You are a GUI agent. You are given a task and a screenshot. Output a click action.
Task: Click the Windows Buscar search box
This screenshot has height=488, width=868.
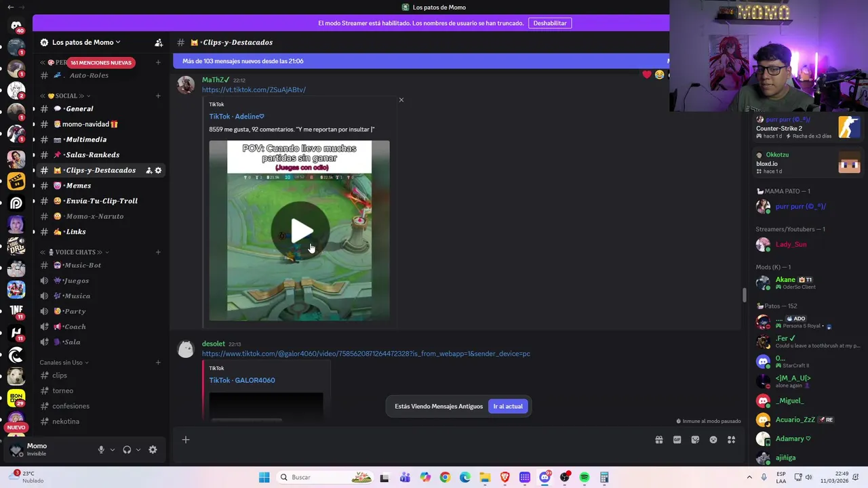(324, 477)
